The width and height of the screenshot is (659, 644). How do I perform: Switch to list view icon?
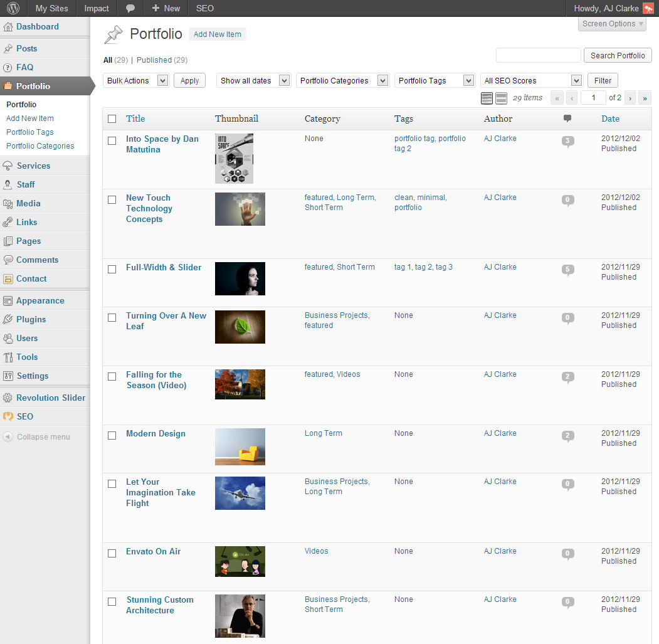tap(487, 98)
